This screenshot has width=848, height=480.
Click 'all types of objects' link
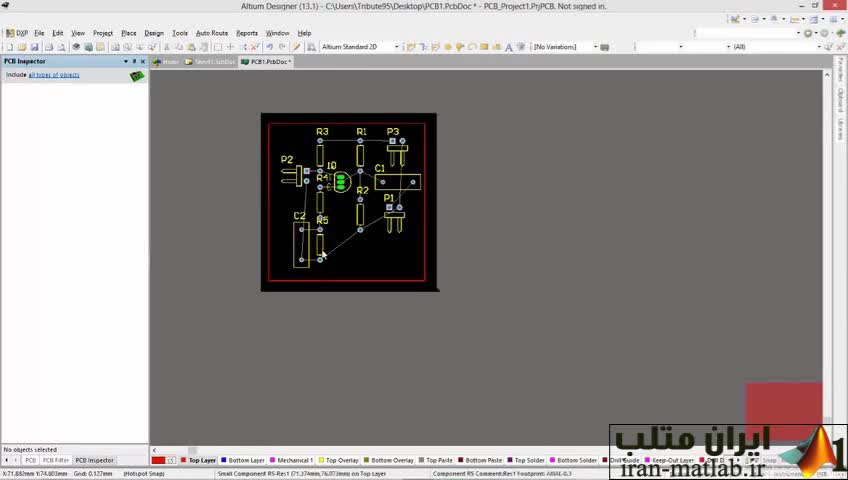pos(54,75)
